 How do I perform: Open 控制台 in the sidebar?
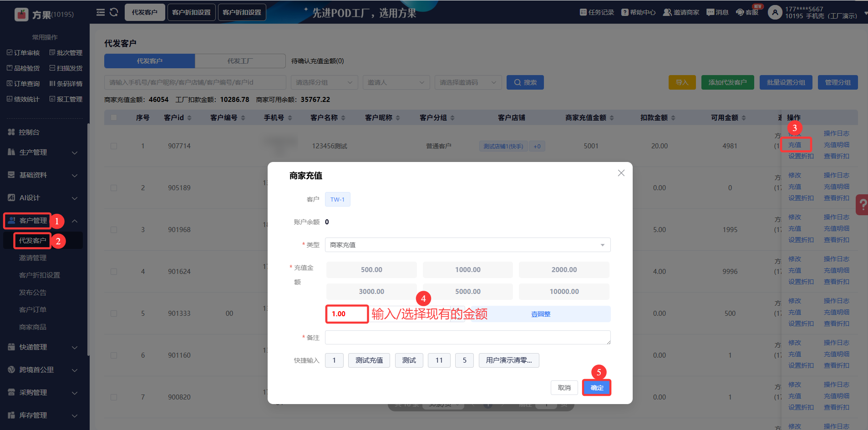pos(29,132)
